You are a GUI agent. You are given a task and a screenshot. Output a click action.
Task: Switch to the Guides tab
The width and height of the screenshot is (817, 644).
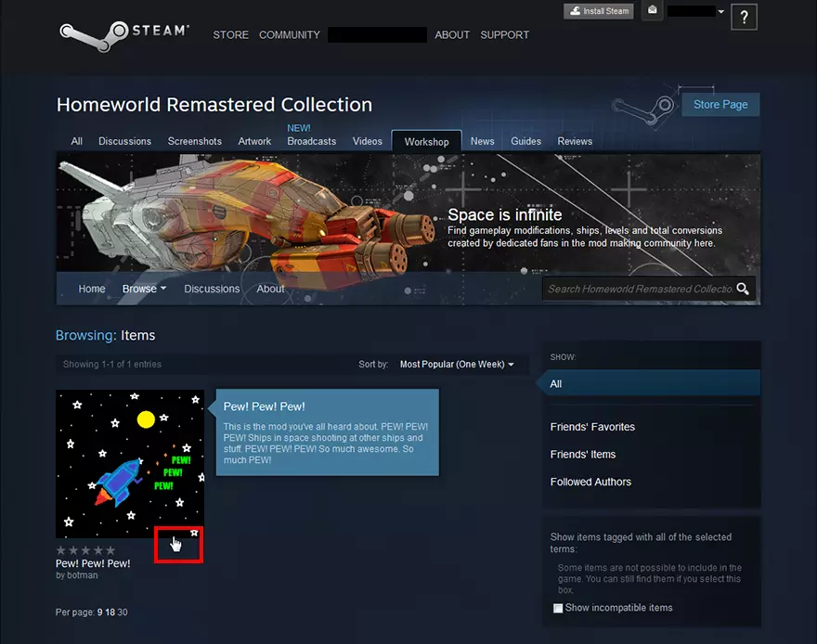click(525, 141)
